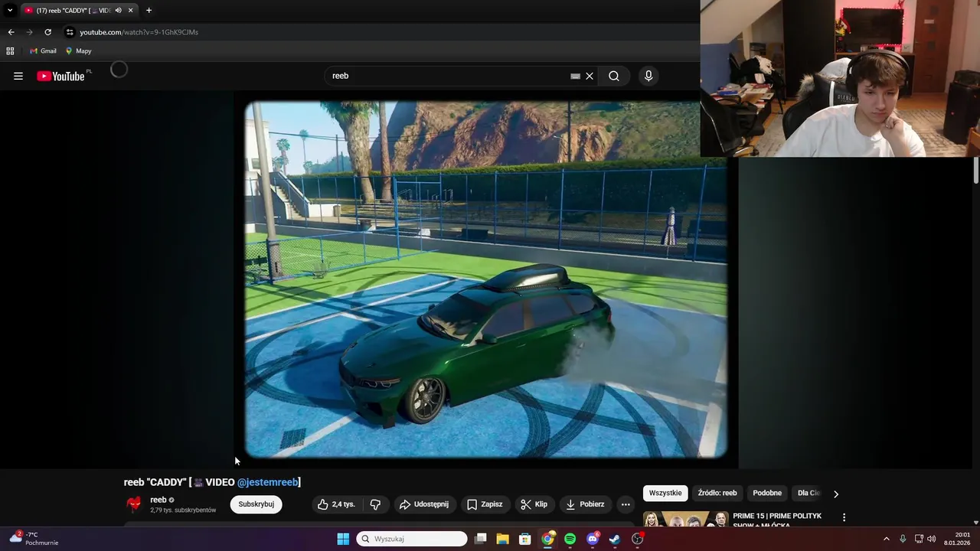This screenshot has width=980, height=551.
Task: Save video using Zapisz button
Action: coord(485,504)
